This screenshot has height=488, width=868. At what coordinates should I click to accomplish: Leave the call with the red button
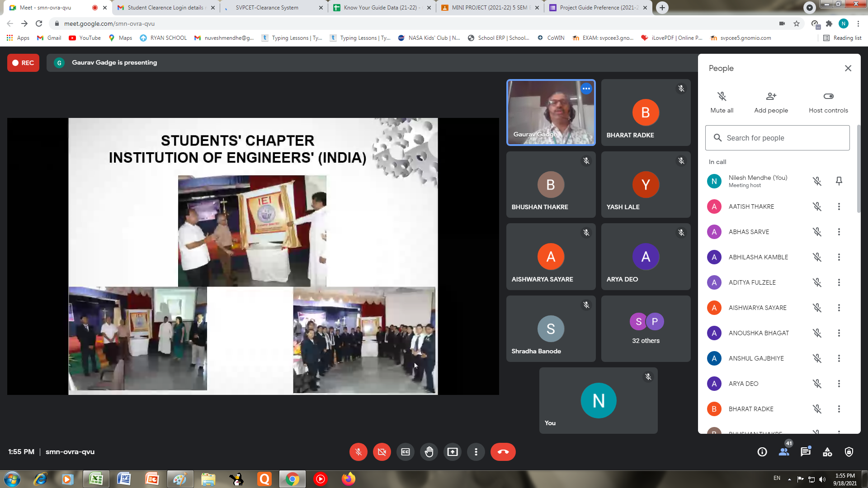point(503,452)
